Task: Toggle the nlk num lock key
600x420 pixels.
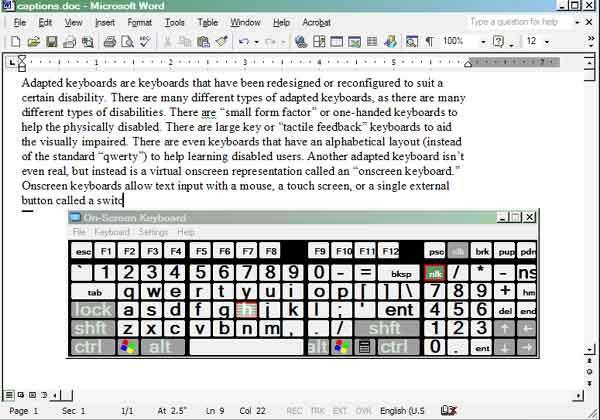Action: [435, 273]
